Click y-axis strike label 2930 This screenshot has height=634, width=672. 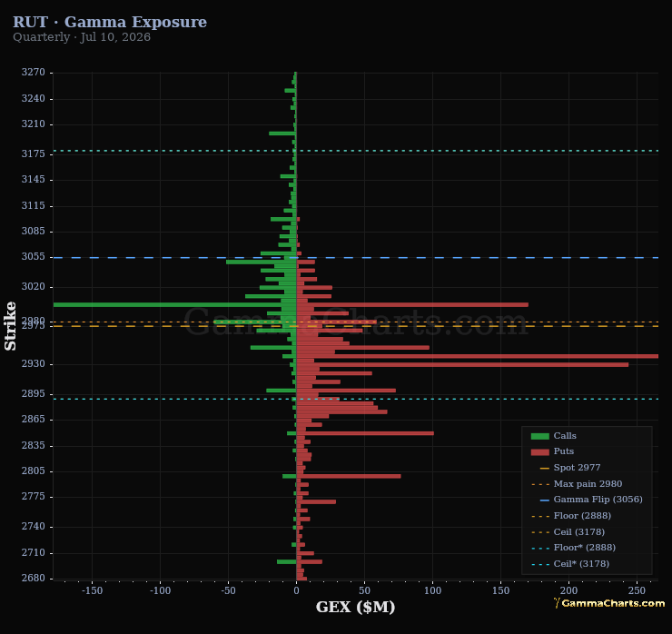(34, 363)
